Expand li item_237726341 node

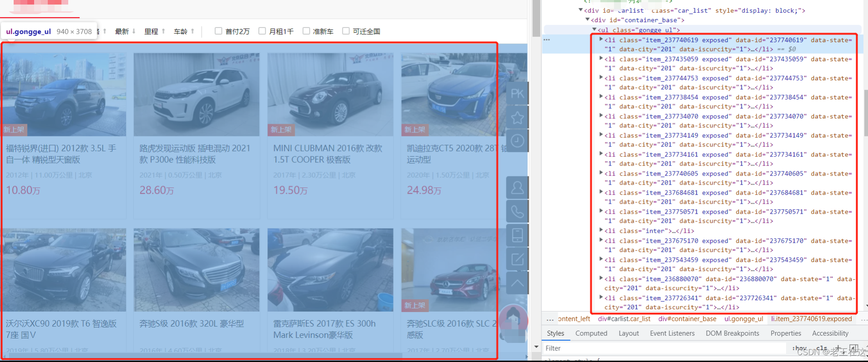click(601, 297)
